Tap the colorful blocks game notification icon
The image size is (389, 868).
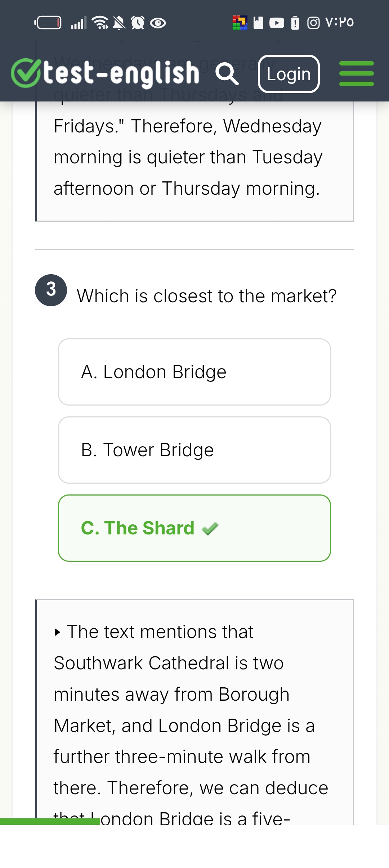click(240, 23)
